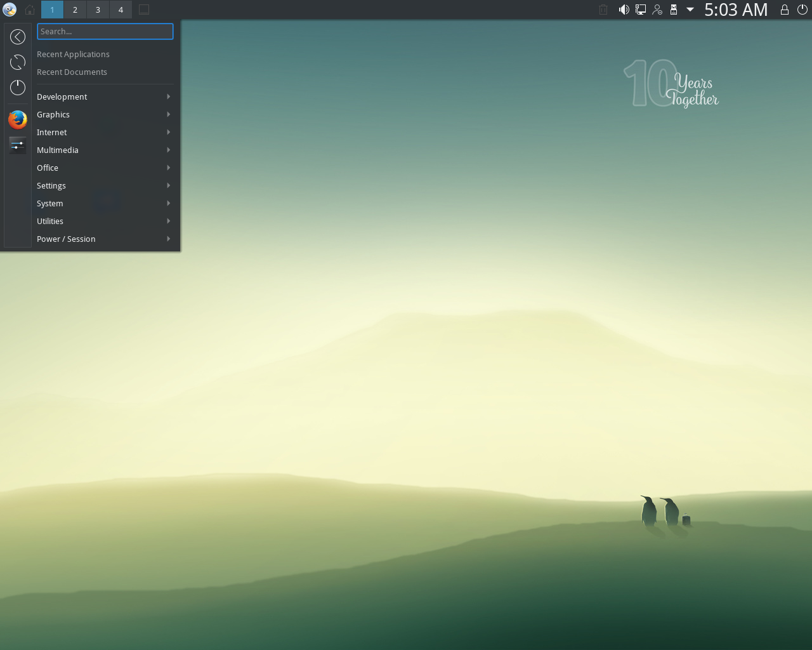812x650 pixels.
Task: Expand the hidden tray icons arrow
Action: pyautogui.click(x=690, y=10)
